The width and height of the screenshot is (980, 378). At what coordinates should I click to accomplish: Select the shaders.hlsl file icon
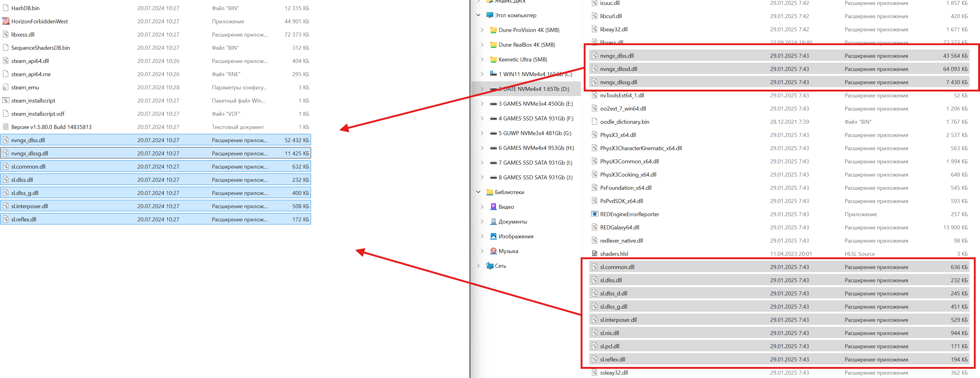point(594,254)
